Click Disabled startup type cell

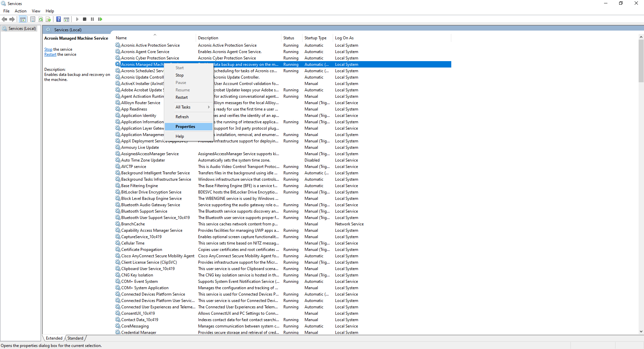pyautogui.click(x=312, y=160)
